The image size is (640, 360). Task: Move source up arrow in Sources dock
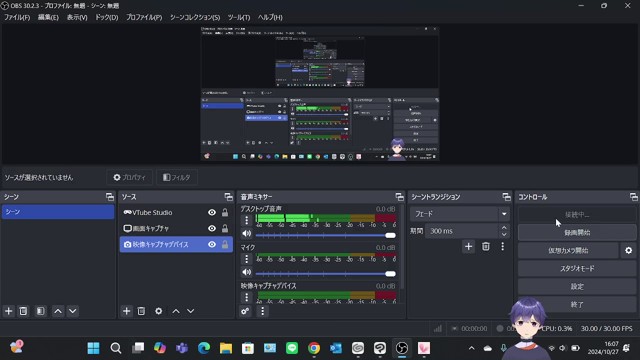point(176,311)
